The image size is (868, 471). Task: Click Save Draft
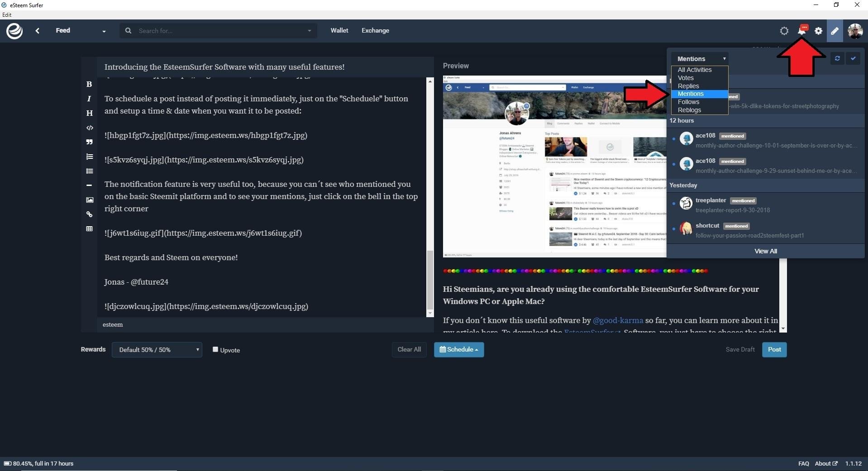(x=740, y=349)
